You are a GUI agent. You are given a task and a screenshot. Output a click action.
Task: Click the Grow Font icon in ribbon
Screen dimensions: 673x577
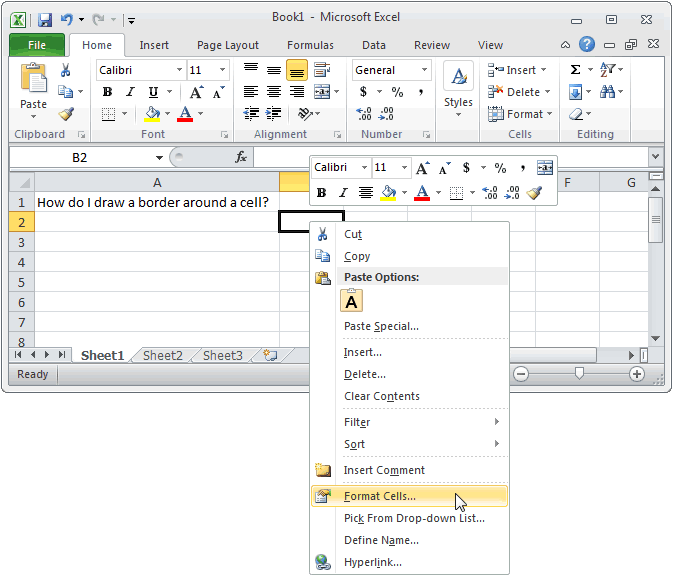coord(196,92)
